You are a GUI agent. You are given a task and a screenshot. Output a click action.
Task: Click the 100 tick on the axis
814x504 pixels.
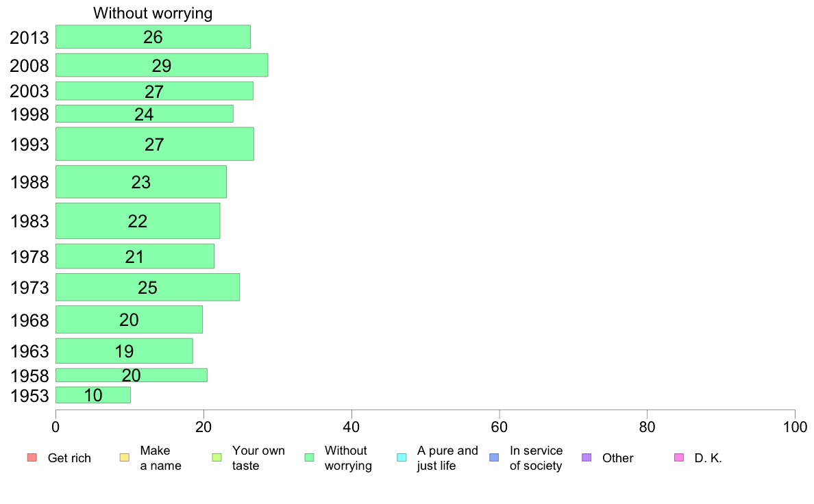click(795, 427)
